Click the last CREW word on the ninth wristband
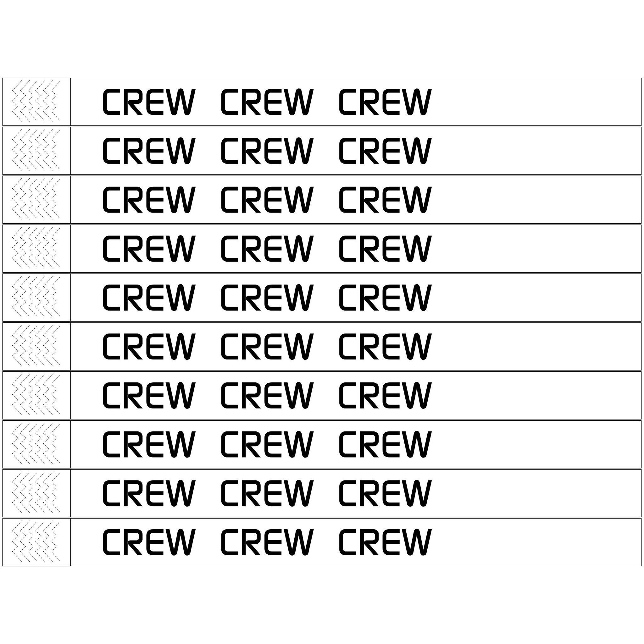This screenshot has height=644, width=644. click(385, 493)
